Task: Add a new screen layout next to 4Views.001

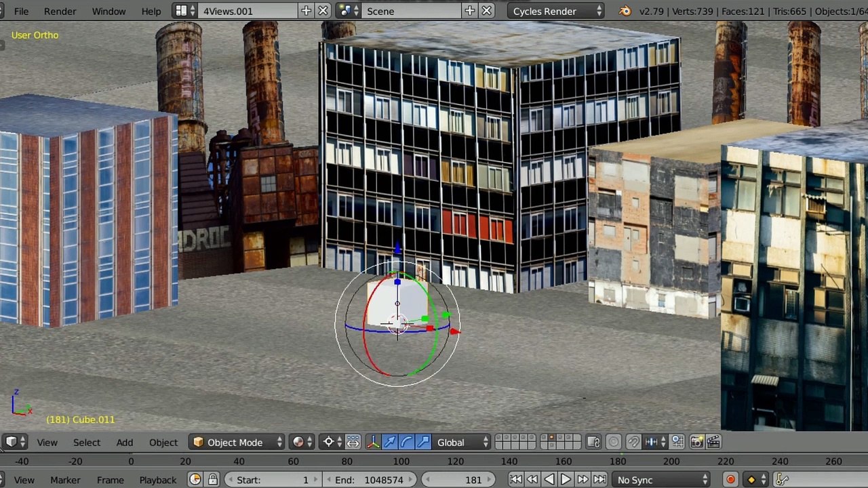Action: pyautogui.click(x=307, y=11)
